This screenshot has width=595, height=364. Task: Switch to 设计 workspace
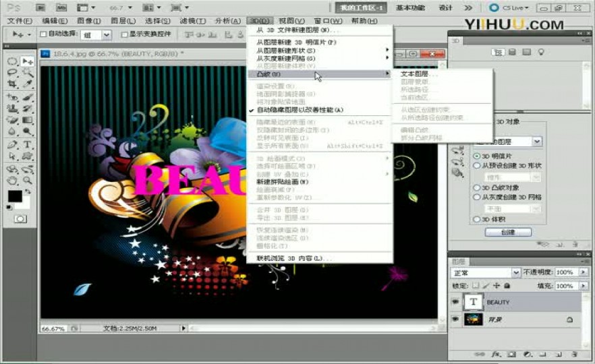click(x=446, y=7)
